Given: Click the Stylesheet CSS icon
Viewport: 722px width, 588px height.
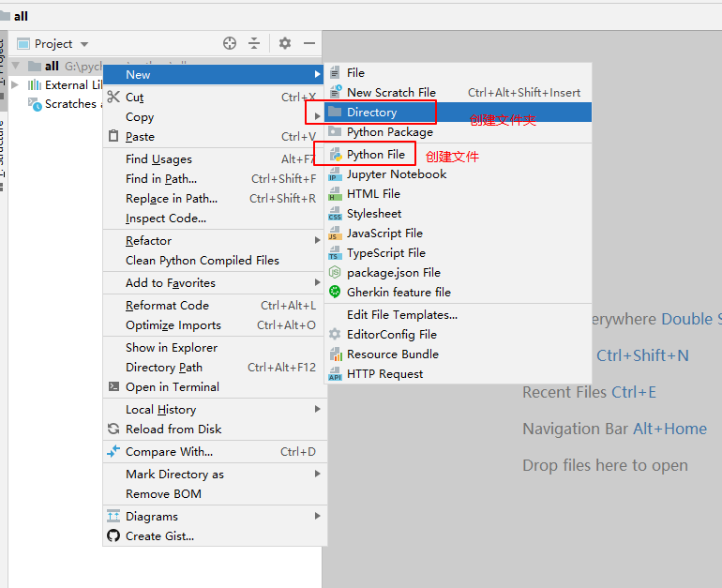Looking at the screenshot, I should click(336, 214).
